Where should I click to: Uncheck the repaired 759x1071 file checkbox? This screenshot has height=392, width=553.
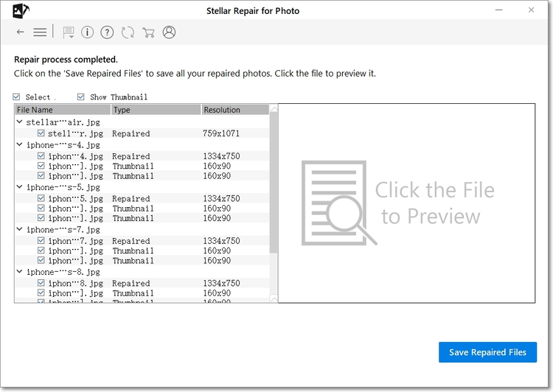click(41, 134)
